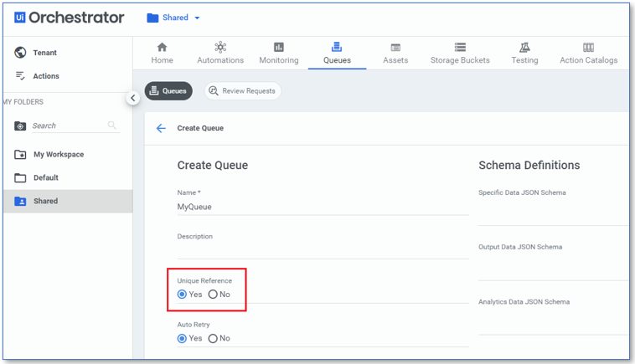The width and height of the screenshot is (635, 364).
Task: Open the Automations icon tab
Action: coord(220,48)
